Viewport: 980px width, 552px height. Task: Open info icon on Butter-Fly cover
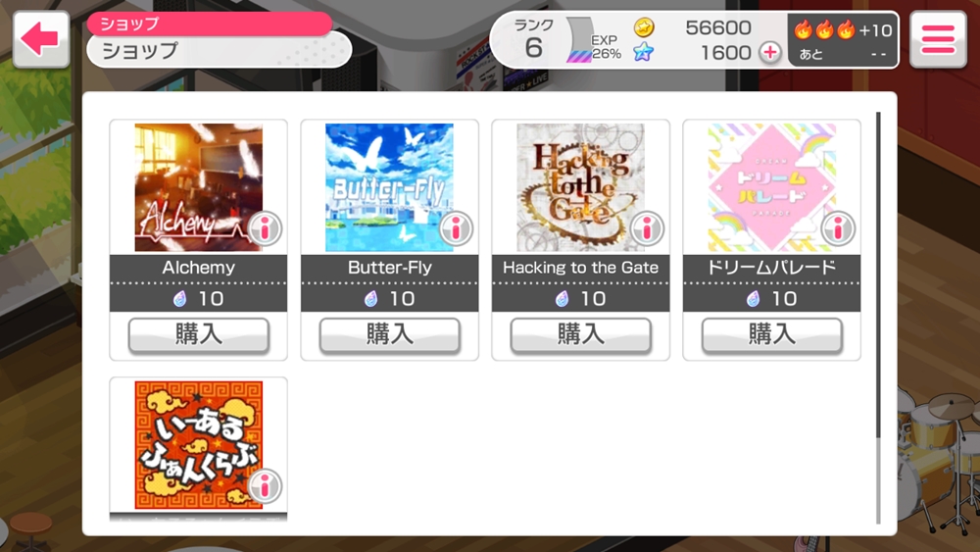(x=457, y=228)
